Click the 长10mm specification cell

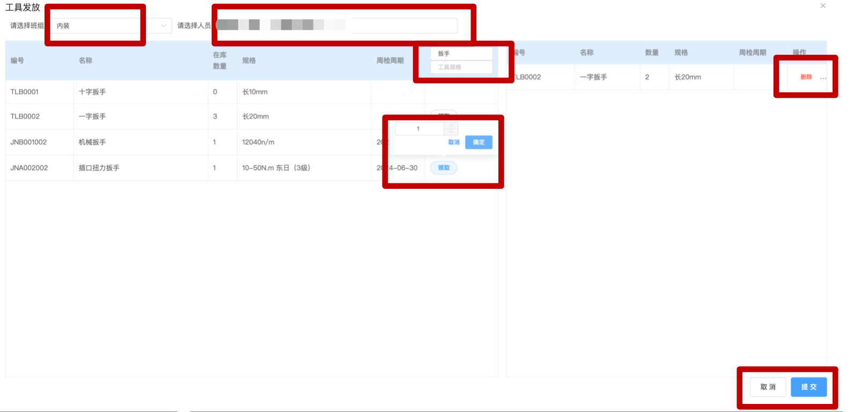pos(304,92)
